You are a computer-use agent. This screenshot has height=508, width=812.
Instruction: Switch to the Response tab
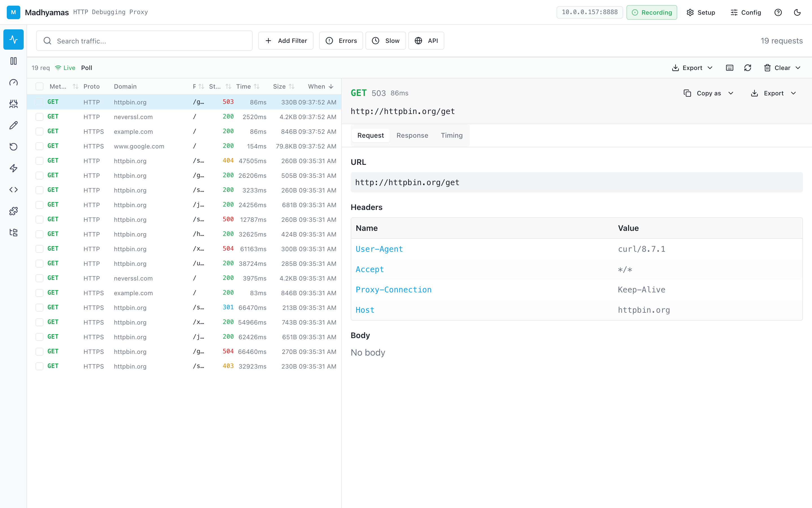click(412, 135)
